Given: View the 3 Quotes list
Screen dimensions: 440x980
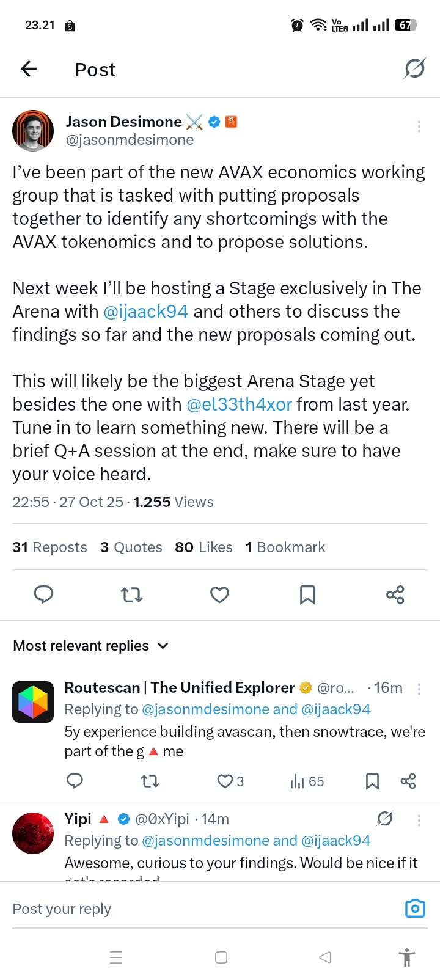Looking at the screenshot, I should coord(131,547).
